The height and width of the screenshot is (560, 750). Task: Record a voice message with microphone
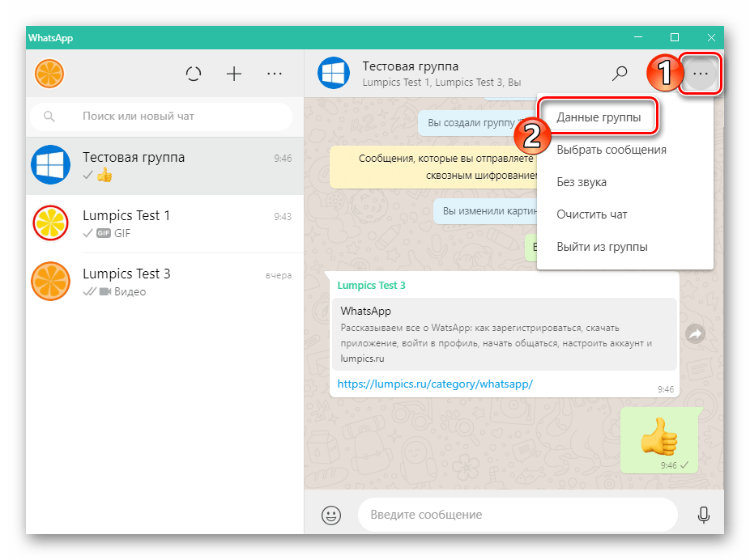click(x=703, y=515)
